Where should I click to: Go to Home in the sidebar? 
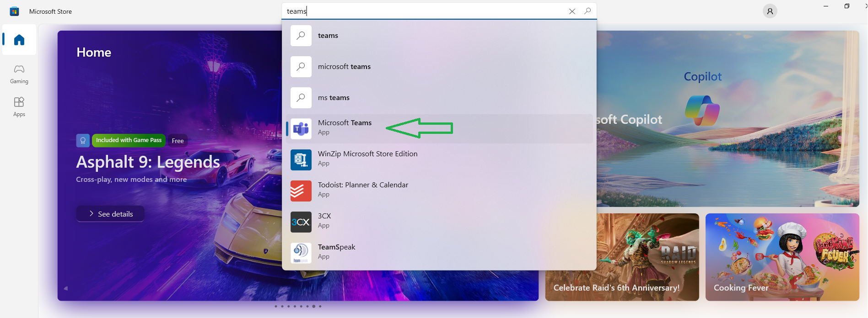coord(19,40)
